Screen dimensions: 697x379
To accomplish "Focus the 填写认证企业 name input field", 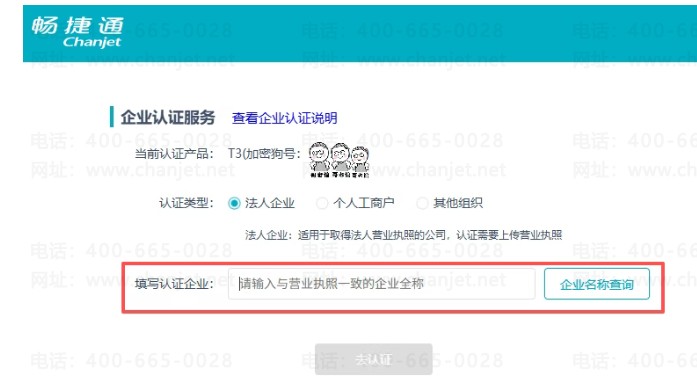I will [x=381, y=283].
